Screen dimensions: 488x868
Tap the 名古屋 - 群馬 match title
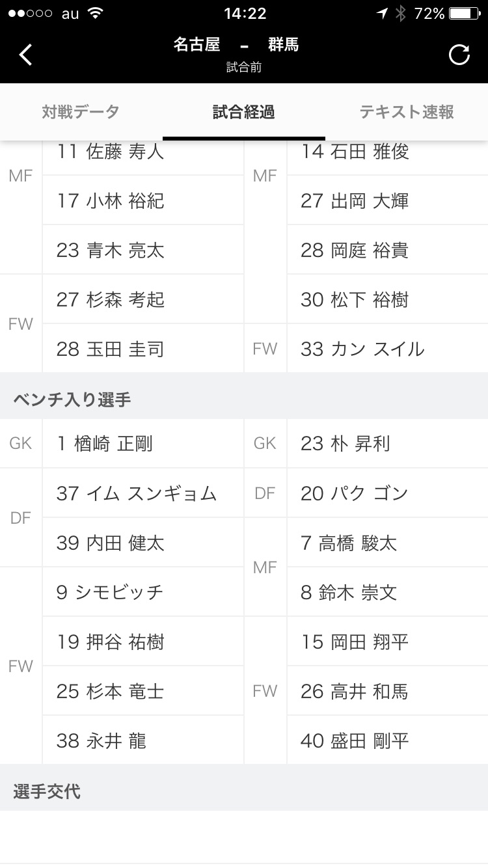click(236, 45)
